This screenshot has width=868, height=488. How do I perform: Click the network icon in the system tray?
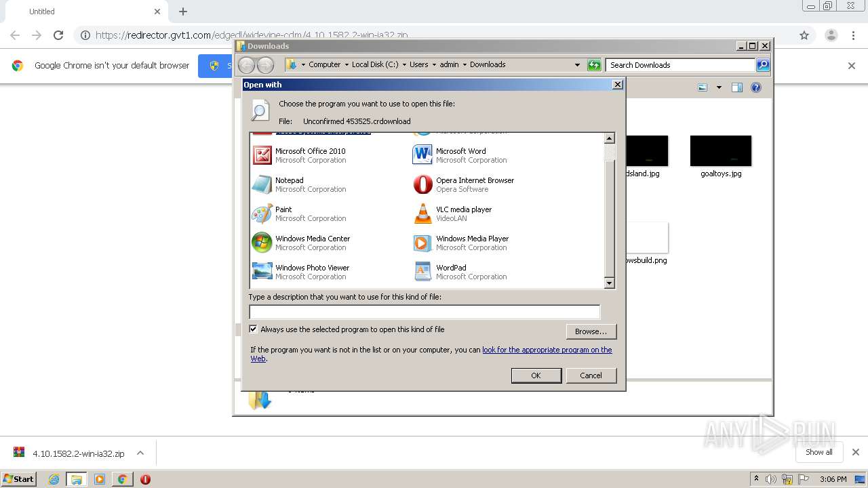point(787,479)
